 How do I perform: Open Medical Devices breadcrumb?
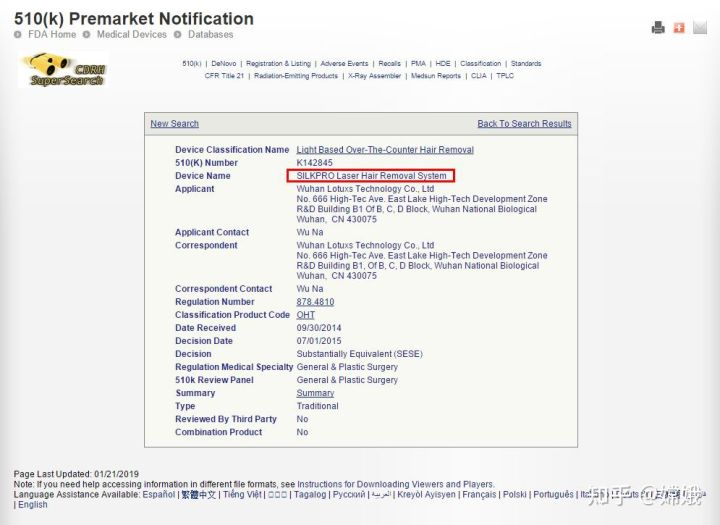(132, 34)
